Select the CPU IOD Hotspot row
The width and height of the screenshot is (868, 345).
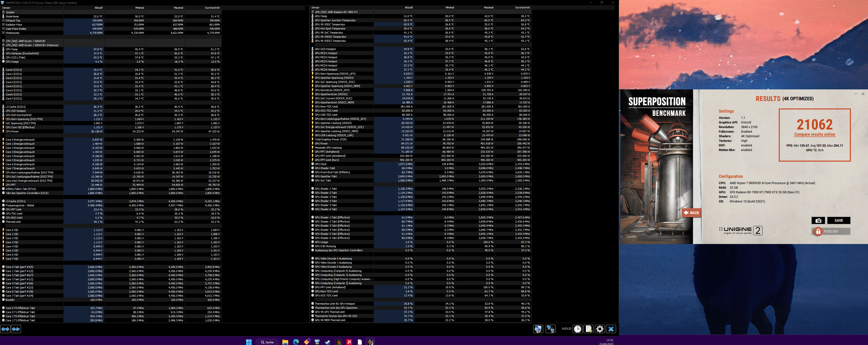coord(111,111)
